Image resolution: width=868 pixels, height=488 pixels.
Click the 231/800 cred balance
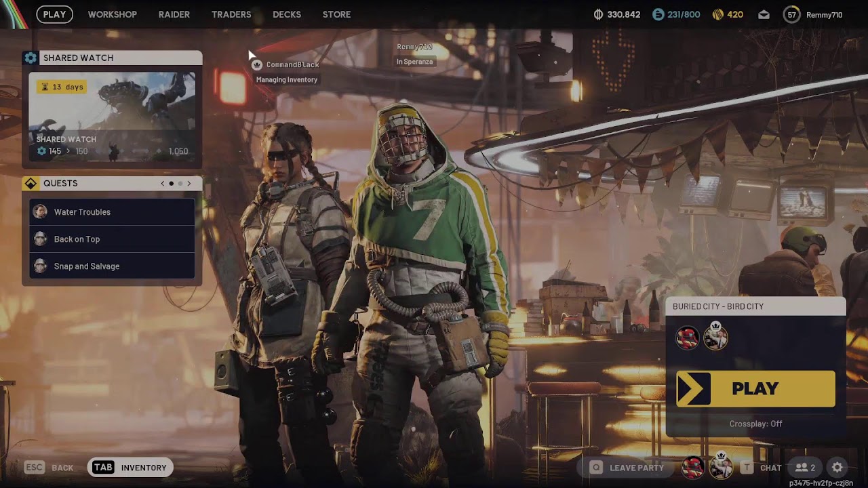click(684, 14)
